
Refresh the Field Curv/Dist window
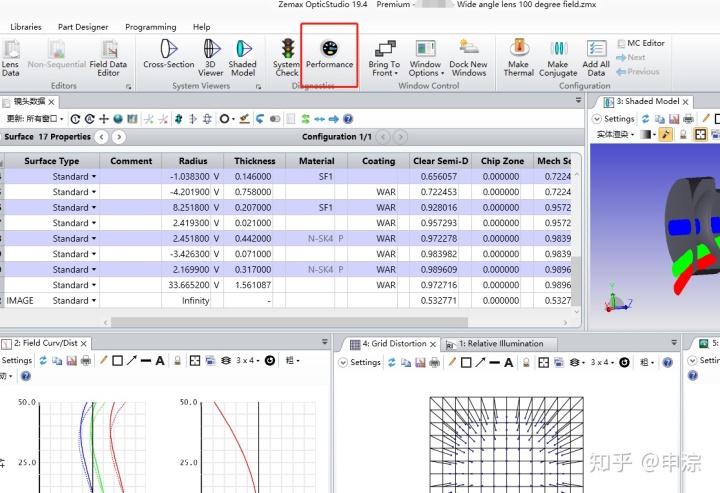pos(43,361)
